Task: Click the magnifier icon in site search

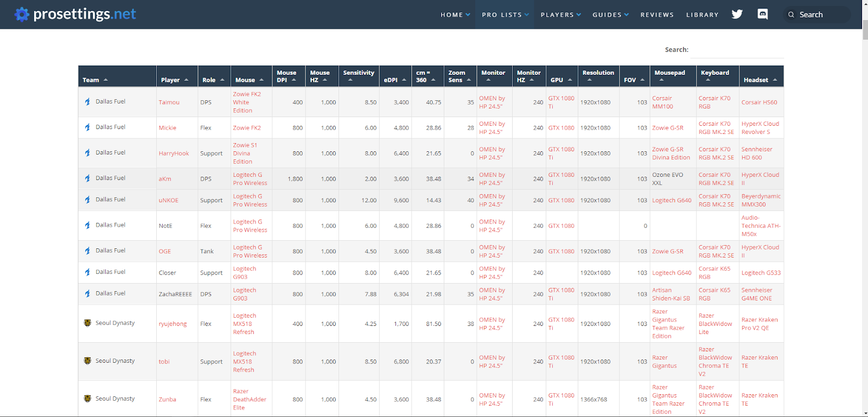Action: coord(791,15)
